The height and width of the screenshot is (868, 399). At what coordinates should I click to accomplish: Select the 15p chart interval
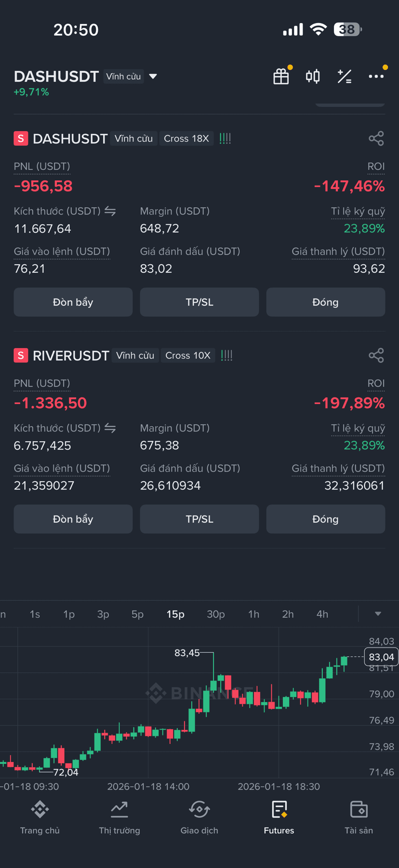[175, 614]
